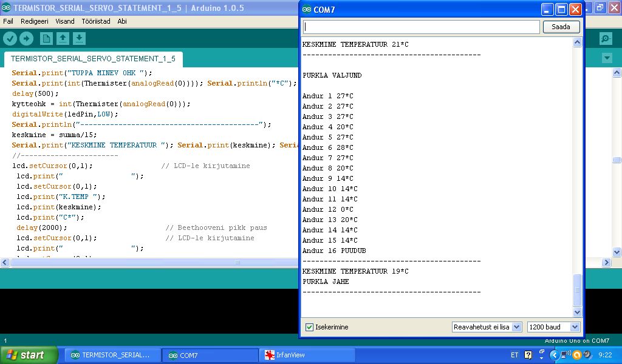Create a new sketch with New icon
The height and width of the screenshot is (364, 622).
46,39
